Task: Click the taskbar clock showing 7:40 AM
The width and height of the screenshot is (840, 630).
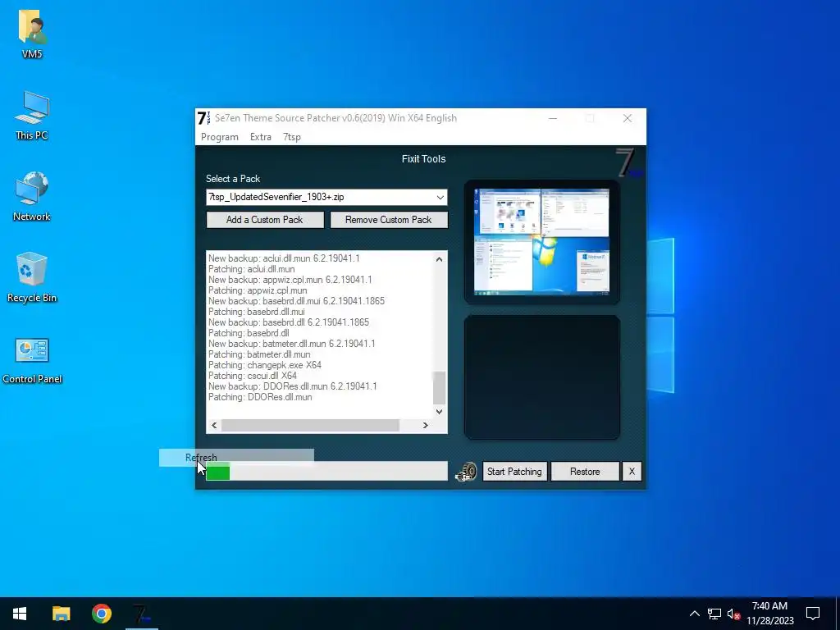Action: pos(769,614)
